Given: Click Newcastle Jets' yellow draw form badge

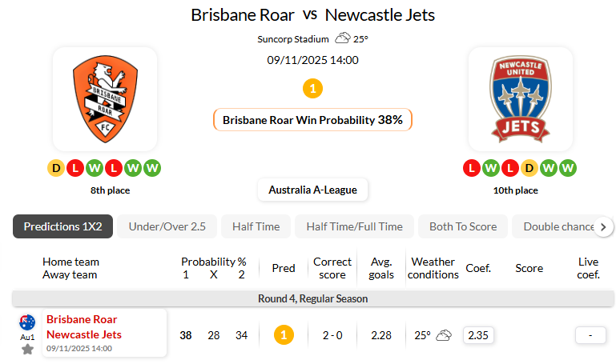Looking at the screenshot, I should [529, 168].
